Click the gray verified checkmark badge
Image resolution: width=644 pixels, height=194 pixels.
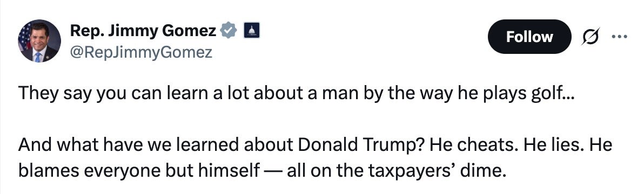[x=229, y=30]
